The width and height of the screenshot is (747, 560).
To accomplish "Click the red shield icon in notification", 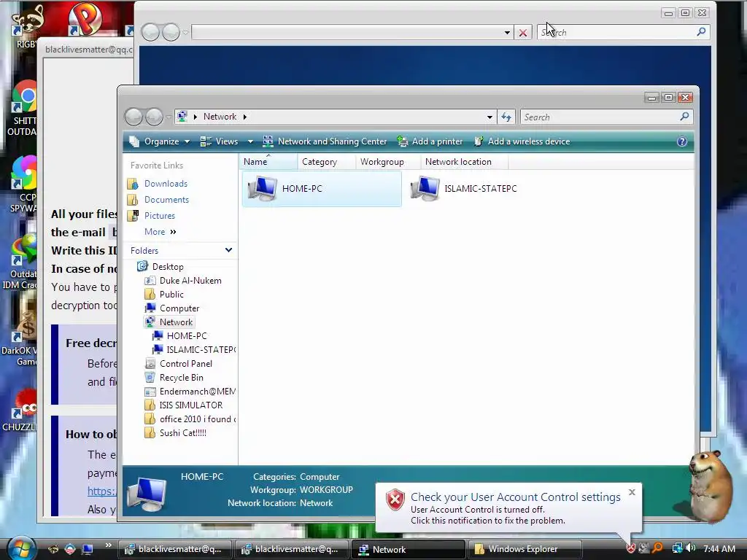I will point(395,499).
